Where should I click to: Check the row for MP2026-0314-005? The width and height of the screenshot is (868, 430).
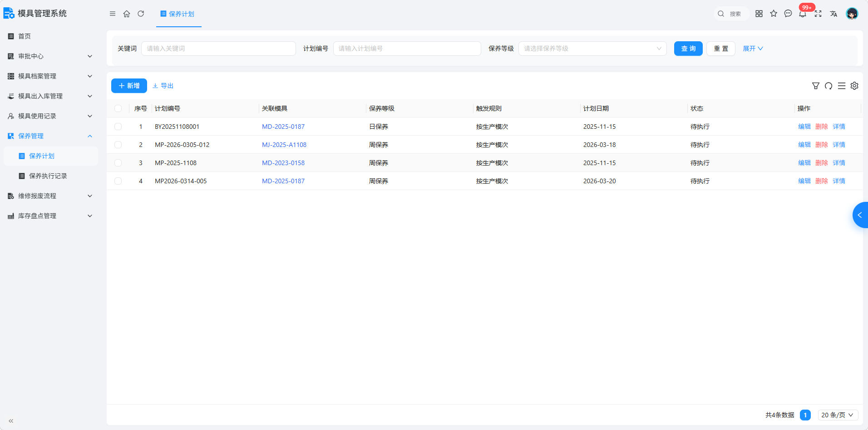(118, 181)
